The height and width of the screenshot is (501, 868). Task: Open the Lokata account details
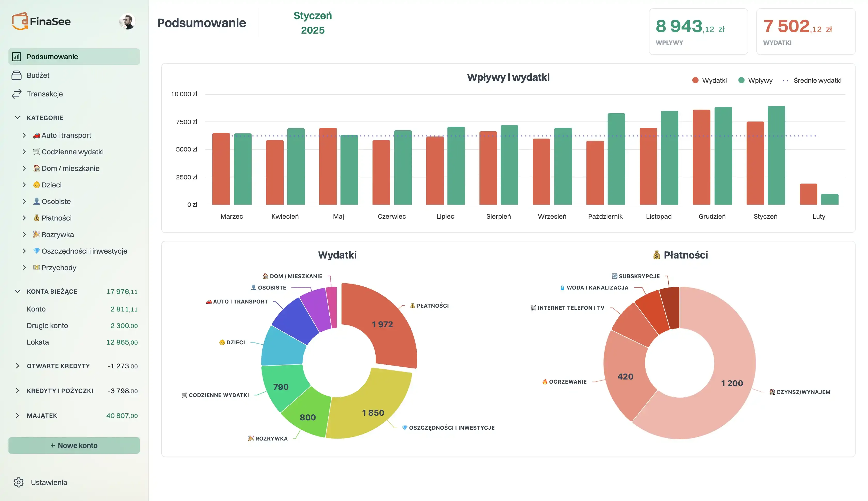click(38, 342)
